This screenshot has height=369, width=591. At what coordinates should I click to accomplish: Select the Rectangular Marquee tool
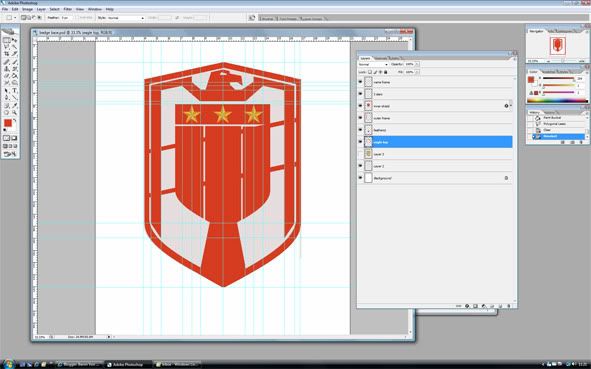pos(6,40)
